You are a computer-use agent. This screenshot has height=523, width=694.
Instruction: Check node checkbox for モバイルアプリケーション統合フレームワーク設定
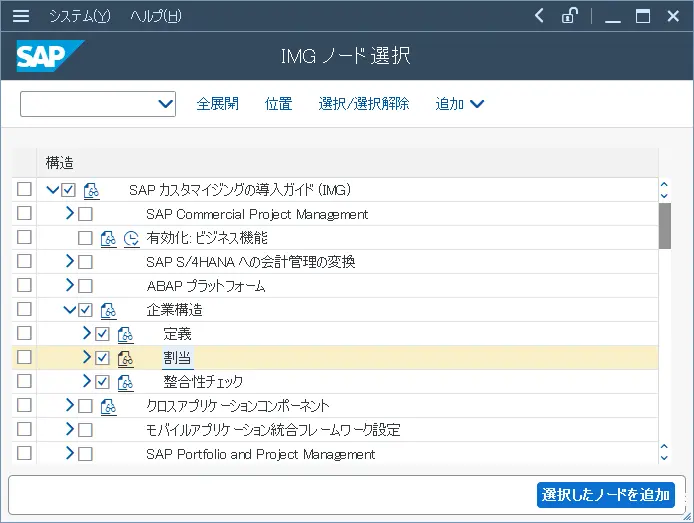pyautogui.click(x=85, y=430)
